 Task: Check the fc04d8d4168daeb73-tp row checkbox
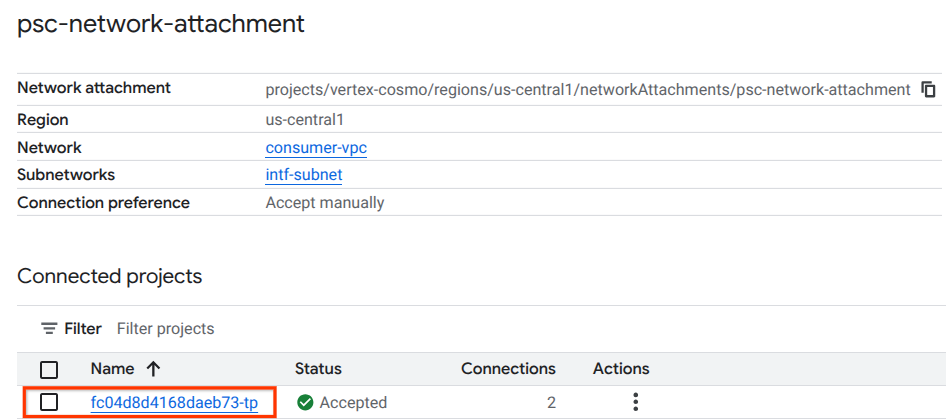(x=49, y=402)
